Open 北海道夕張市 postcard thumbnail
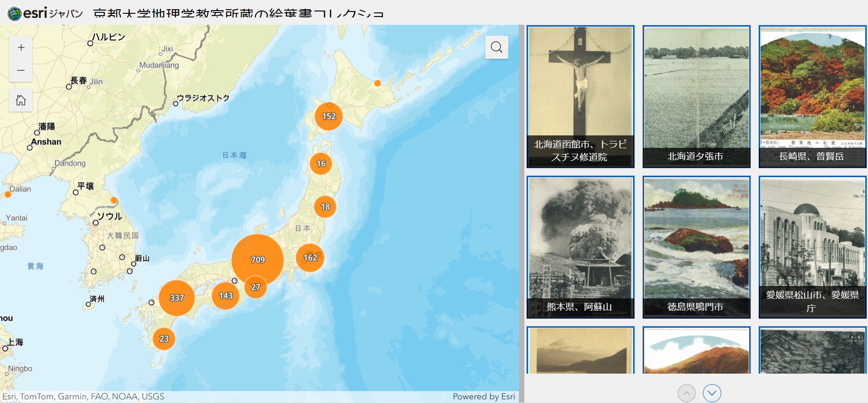This screenshot has width=868, height=403. (696, 96)
